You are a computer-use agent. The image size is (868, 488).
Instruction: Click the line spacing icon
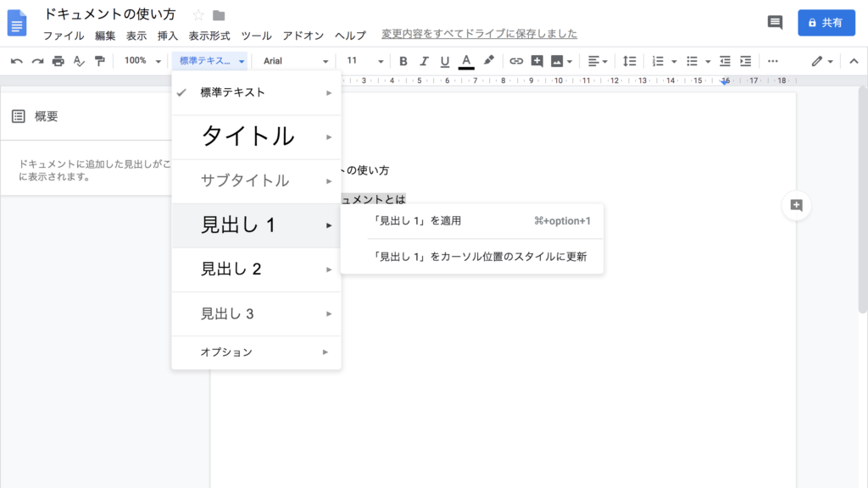[x=630, y=61]
